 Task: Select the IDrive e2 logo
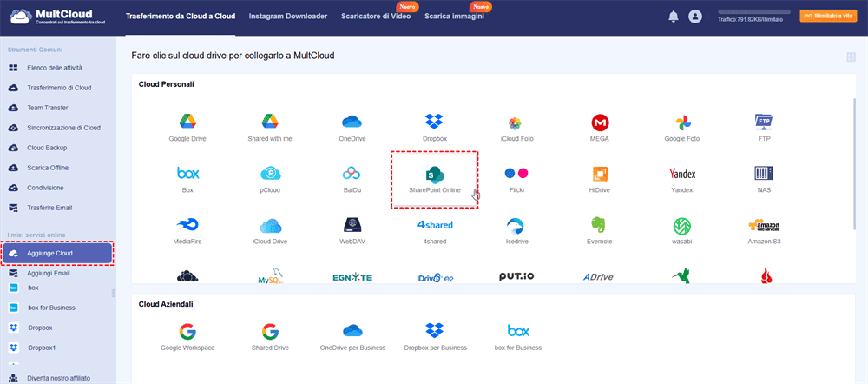tap(436, 277)
